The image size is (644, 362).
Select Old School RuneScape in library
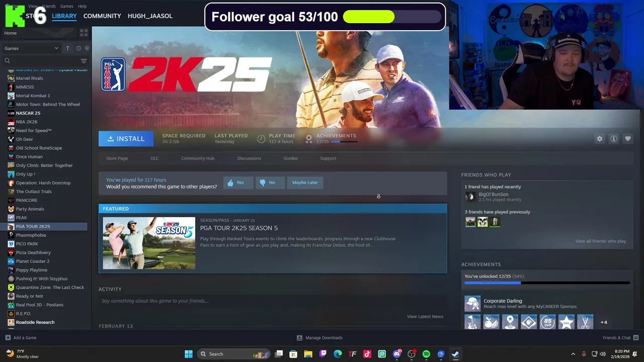coord(39,148)
